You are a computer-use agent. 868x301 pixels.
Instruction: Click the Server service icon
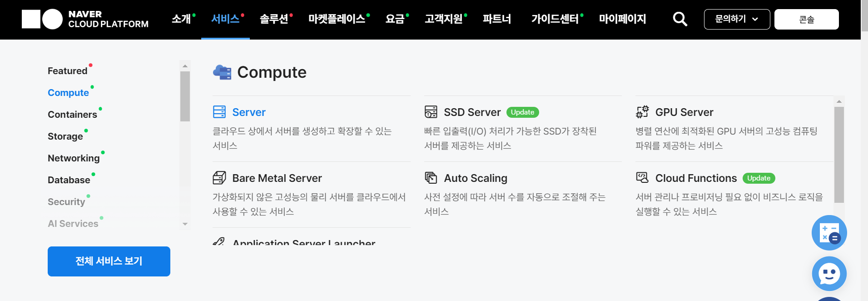tap(219, 112)
